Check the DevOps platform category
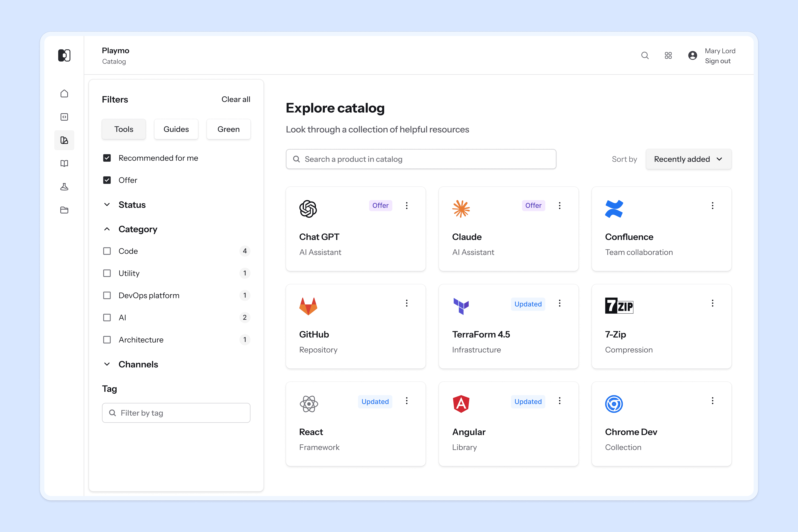 pos(107,296)
